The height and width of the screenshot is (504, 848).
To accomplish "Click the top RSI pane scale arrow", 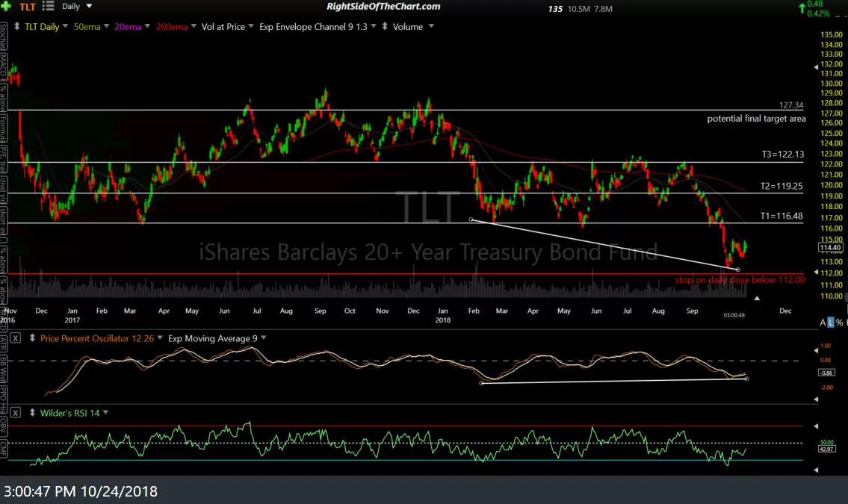I will click(x=816, y=426).
